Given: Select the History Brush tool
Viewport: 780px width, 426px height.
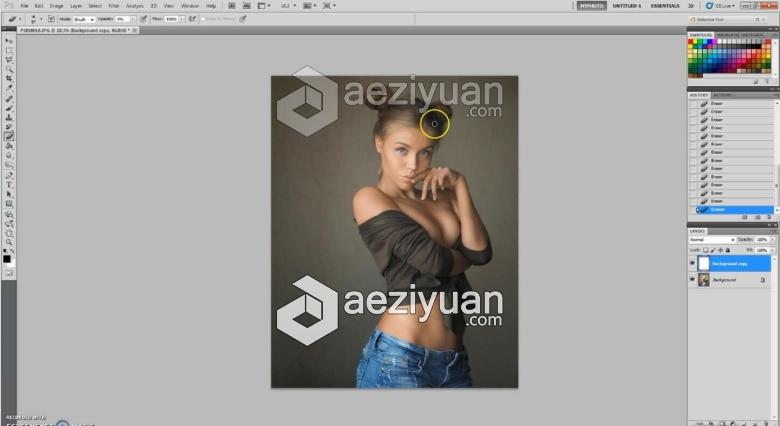Looking at the screenshot, I should tap(9, 127).
